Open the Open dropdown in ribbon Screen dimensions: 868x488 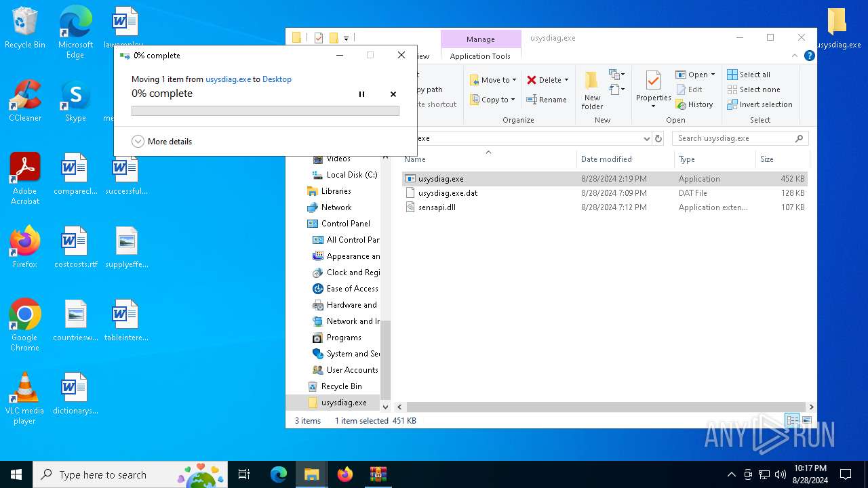click(x=695, y=75)
